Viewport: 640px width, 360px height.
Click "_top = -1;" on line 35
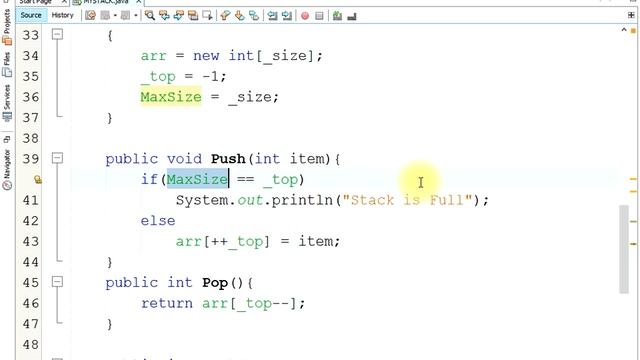[183, 76]
